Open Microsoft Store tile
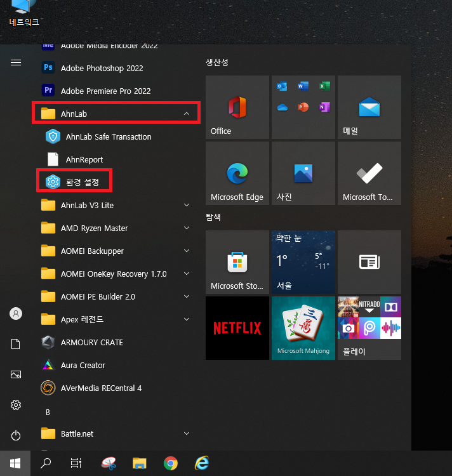The height and width of the screenshot is (476, 452). [237, 262]
